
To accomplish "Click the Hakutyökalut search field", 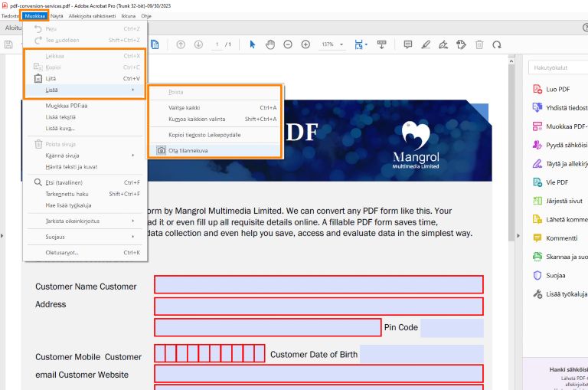I will pyautogui.click(x=558, y=67).
